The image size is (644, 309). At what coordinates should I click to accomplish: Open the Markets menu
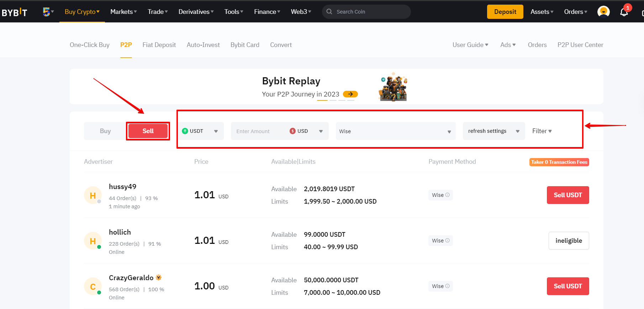123,12
